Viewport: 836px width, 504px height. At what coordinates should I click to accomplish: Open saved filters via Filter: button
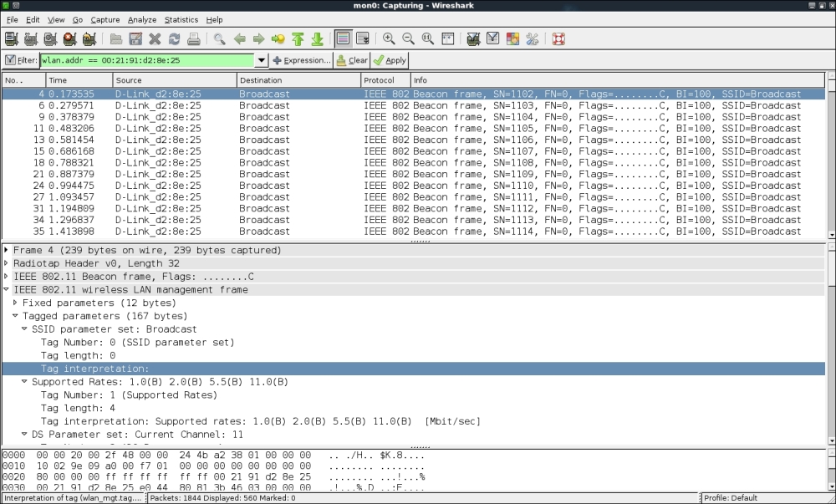coord(22,60)
